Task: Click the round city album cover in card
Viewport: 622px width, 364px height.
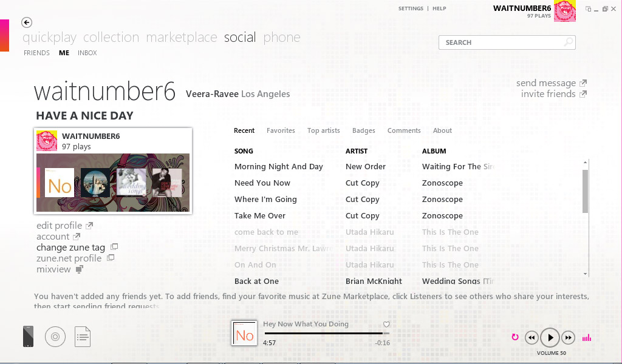Action: (95, 183)
